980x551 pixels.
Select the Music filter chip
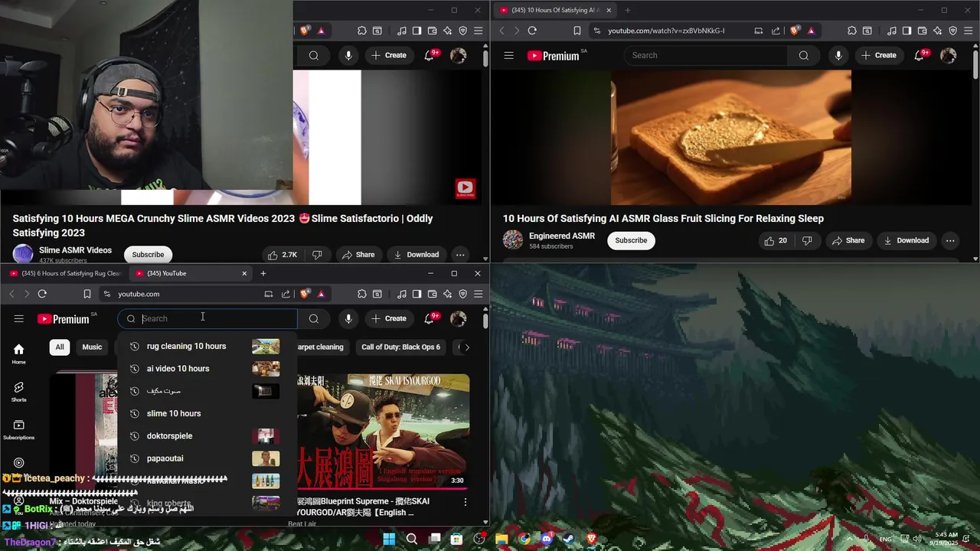92,347
